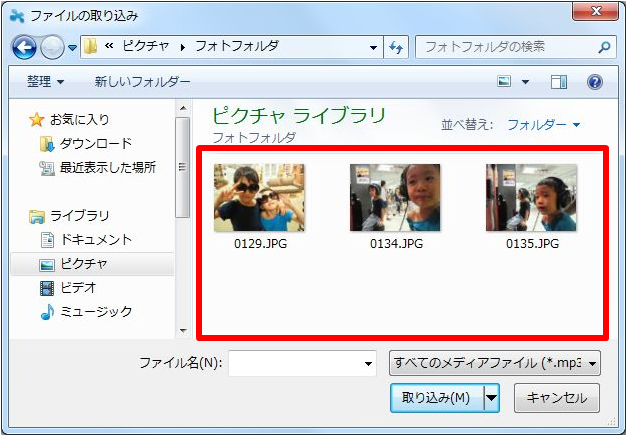
Task: Click the search magnifier icon
Action: click(x=604, y=47)
